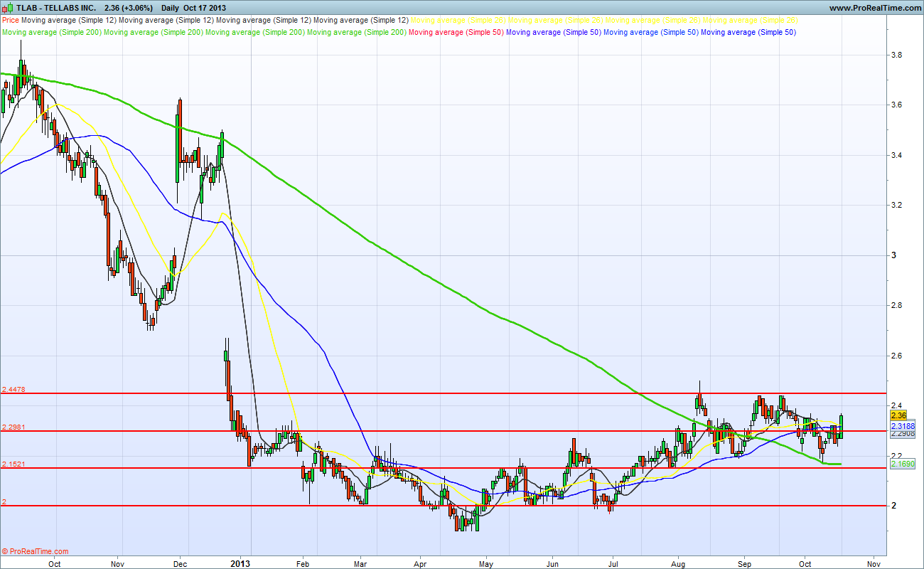Select the red Moving average (Simple 50) legend
The image size is (924, 569).
(456, 33)
